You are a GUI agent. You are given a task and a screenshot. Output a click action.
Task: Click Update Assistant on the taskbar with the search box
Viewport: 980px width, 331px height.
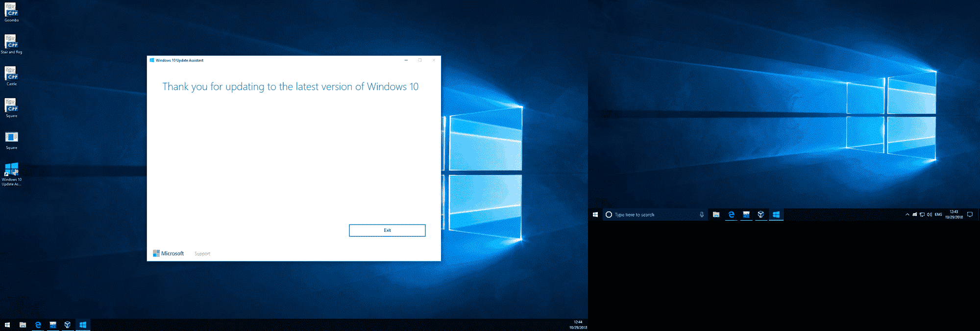pos(776,214)
